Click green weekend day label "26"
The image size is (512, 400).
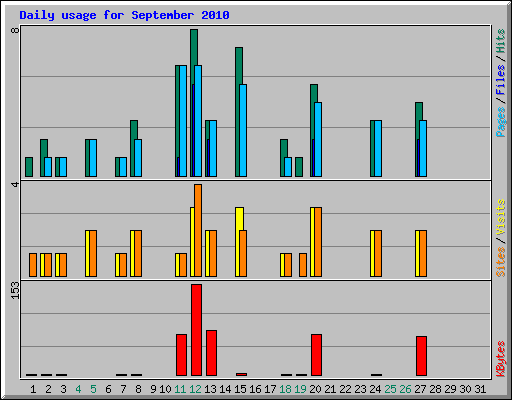(x=405, y=389)
